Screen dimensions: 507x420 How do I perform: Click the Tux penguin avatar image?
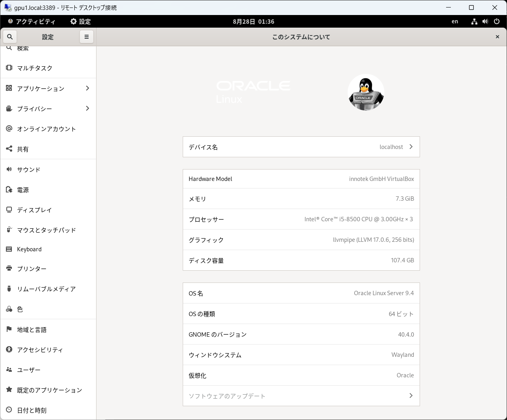(366, 92)
